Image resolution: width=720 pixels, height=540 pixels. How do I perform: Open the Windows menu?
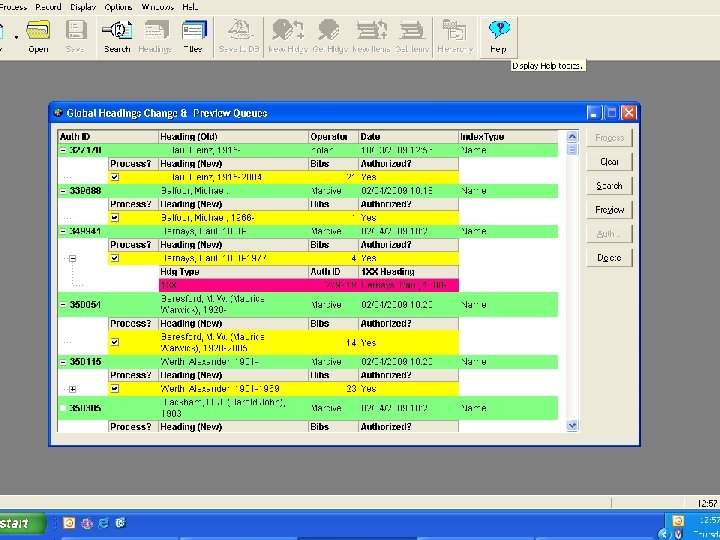(158, 7)
